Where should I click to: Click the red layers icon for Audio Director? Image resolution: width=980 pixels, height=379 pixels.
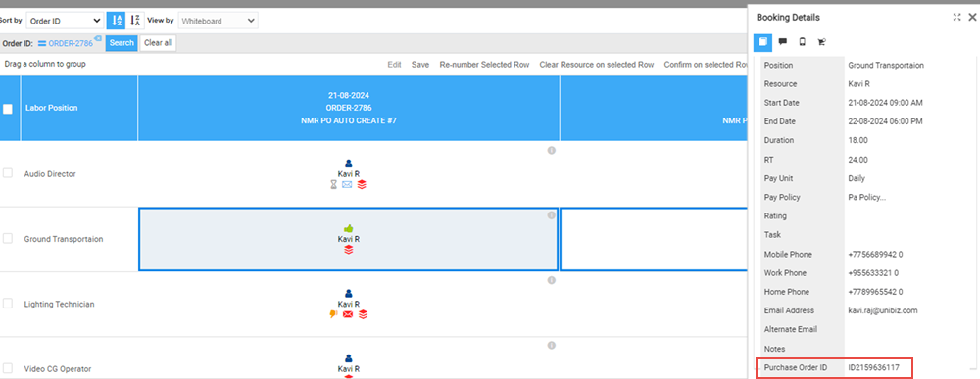click(x=363, y=185)
